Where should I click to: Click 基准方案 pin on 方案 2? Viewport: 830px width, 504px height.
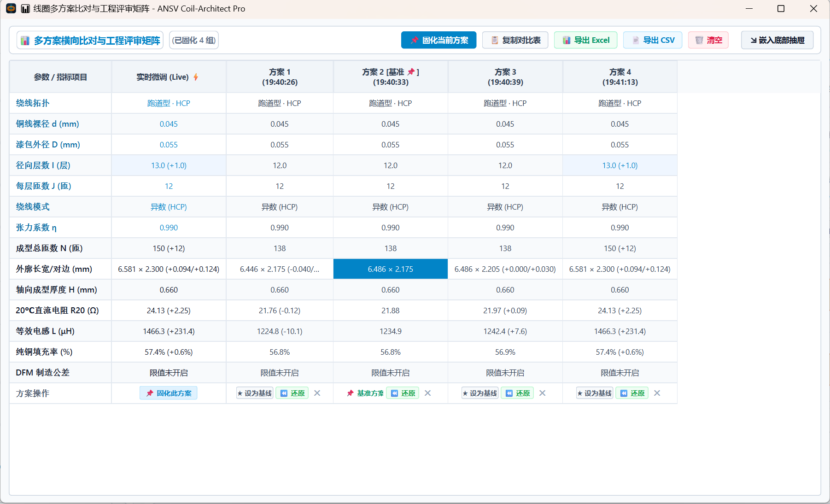tap(365, 393)
